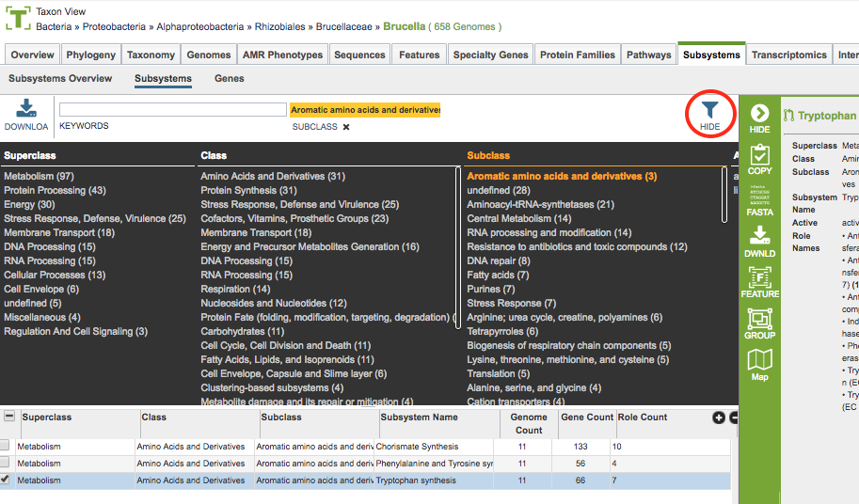This screenshot has width=859, height=504.
Task: Click the Rhizobiales breadcrumb link
Action: (280, 27)
